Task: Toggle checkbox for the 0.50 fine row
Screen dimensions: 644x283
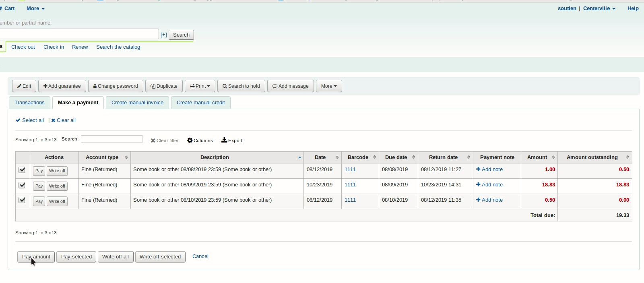Action: click(x=22, y=200)
